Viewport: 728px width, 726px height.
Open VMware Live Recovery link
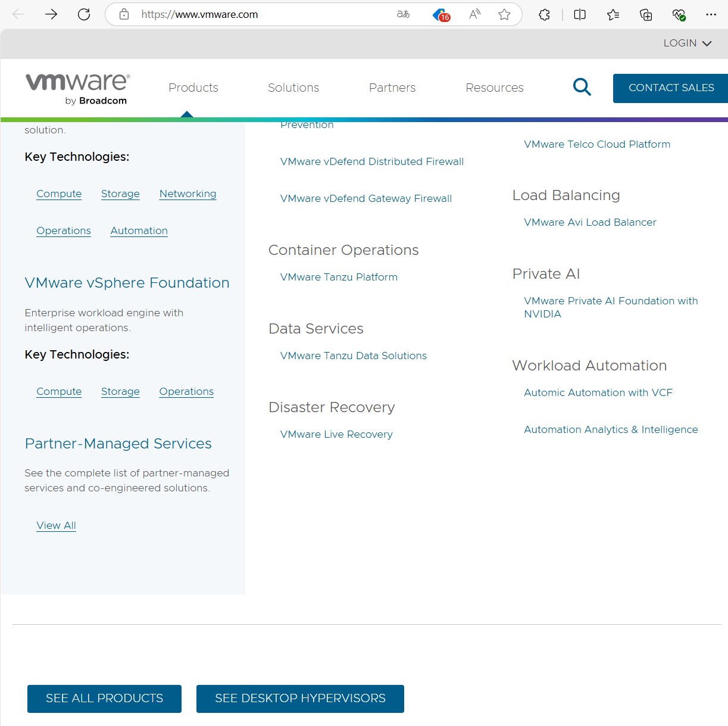336,434
